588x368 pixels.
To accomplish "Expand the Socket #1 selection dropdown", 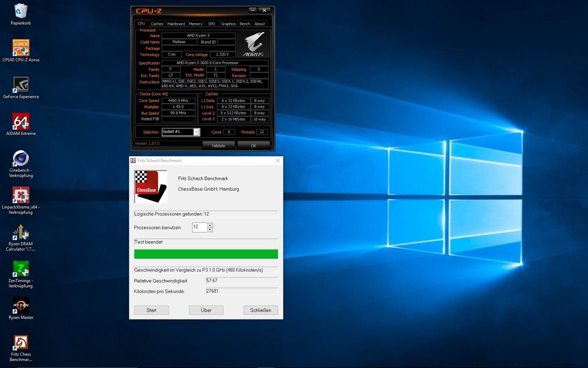I will coord(196,132).
